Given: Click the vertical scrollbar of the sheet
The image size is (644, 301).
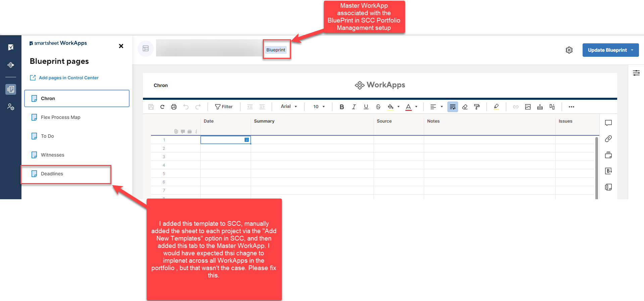Looking at the screenshot, I should pos(597,168).
